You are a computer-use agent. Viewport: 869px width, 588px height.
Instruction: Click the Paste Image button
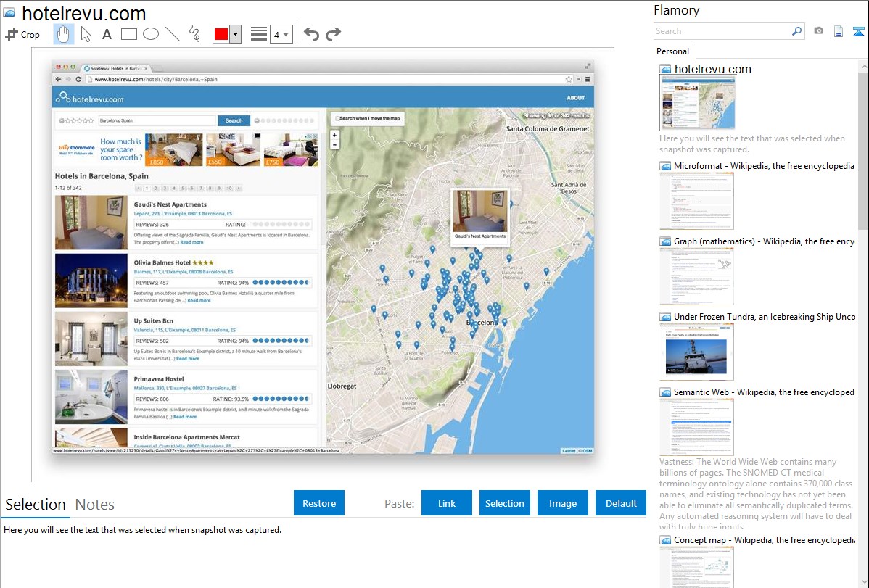562,503
